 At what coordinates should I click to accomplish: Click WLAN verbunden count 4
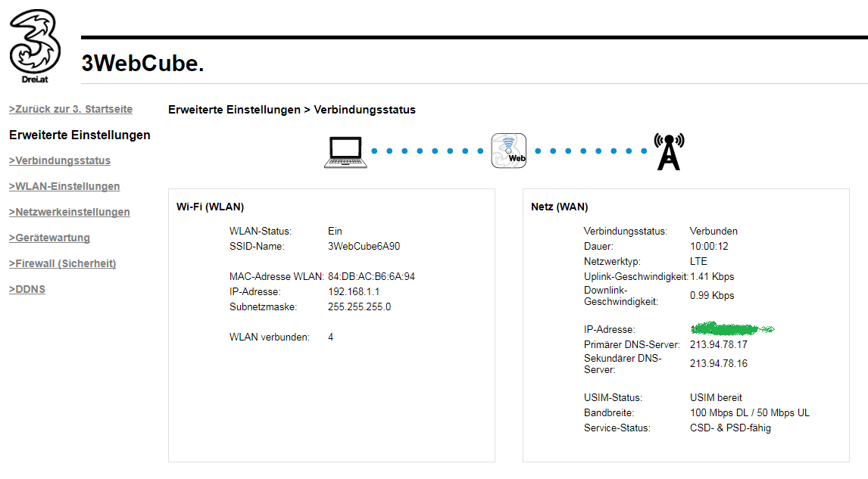(x=330, y=337)
